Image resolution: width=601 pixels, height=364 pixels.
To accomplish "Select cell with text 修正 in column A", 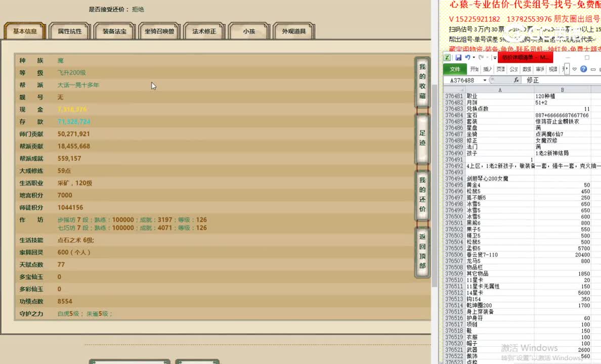I will (500, 141).
